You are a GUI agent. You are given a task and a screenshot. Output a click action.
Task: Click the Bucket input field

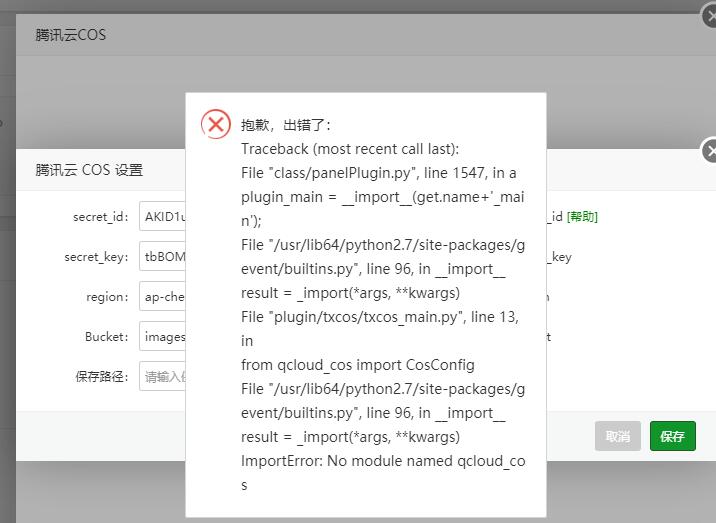163,336
